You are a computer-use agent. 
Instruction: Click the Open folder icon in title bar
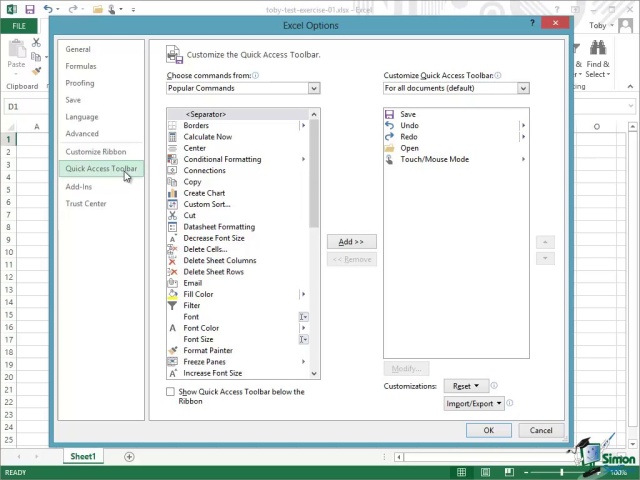(x=98, y=9)
